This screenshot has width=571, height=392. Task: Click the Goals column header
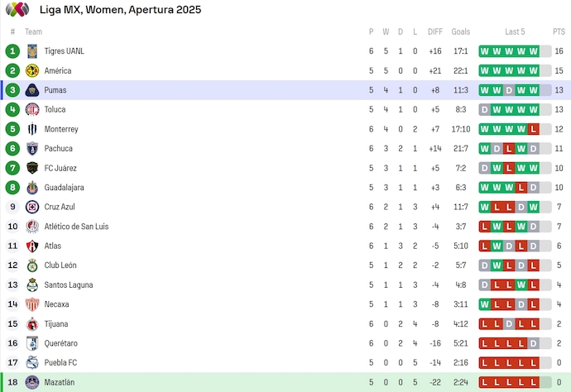(461, 31)
